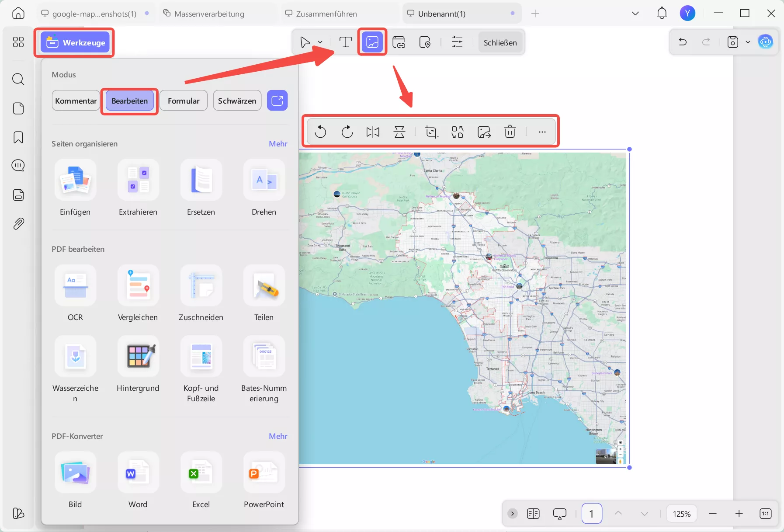This screenshot has height=532, width=784.
Task: Open the Kopf- und Fußzeile tool
Action: (201, 369)
